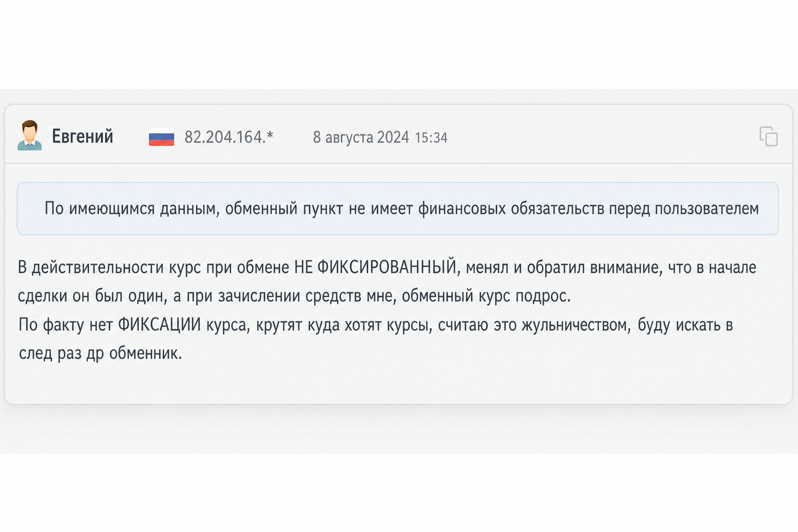Click the word пользователем in the notice box
The width and height of the screenshot is (798, 532).
point(707,208)
